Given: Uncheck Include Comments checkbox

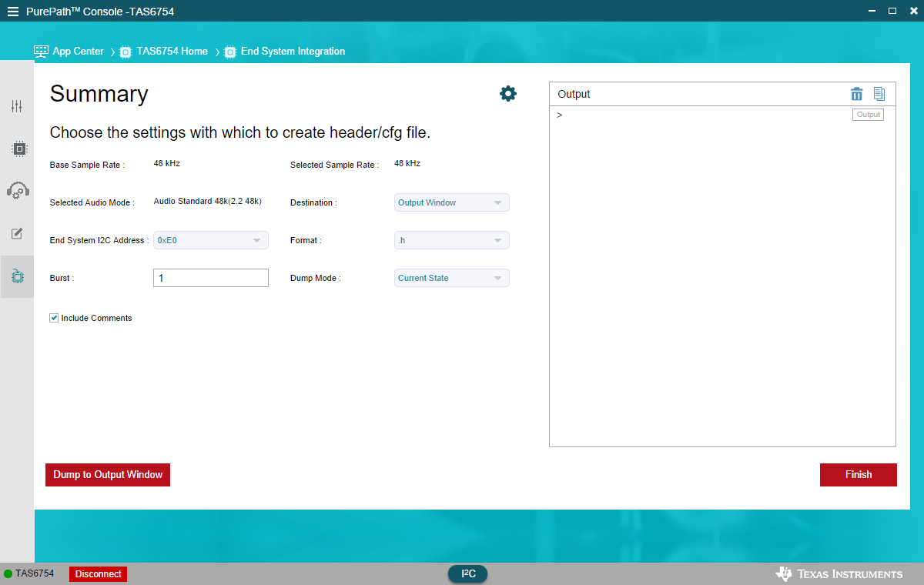Looking at the screenshot, I should 55,318.
